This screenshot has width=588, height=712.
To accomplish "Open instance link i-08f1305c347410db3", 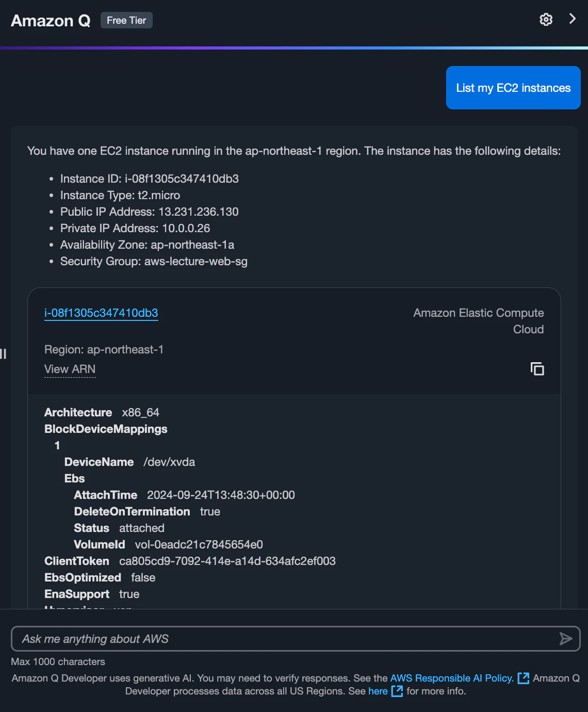I will 101,313.
